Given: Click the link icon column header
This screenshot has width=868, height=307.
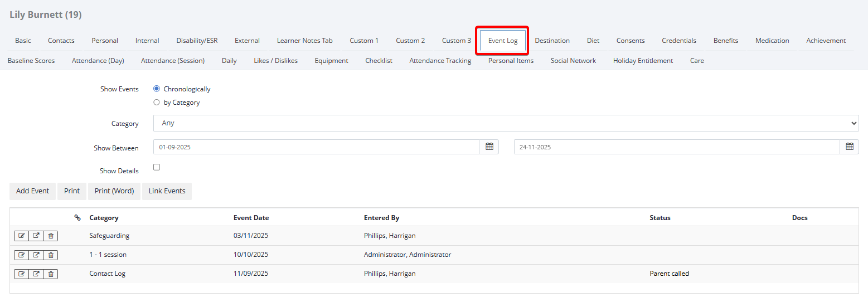Looking at the screenshot, I should point(77,218).
